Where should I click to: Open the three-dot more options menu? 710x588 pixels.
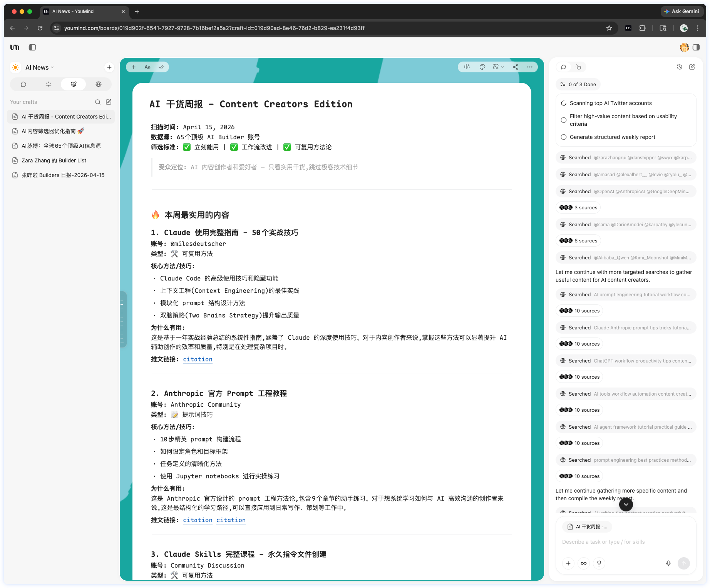pyautogui.click(x=530, y=67)
